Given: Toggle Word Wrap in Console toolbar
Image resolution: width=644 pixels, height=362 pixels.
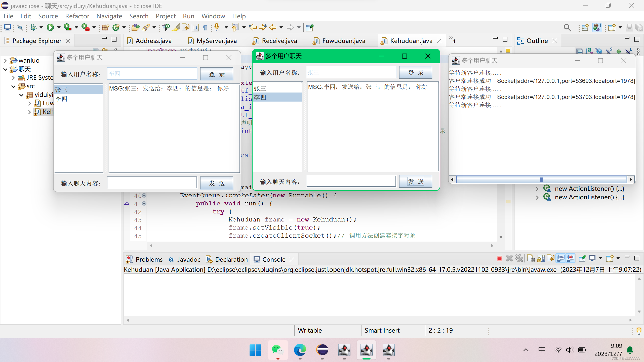Looking at the screenshot, I should (551, 258).
